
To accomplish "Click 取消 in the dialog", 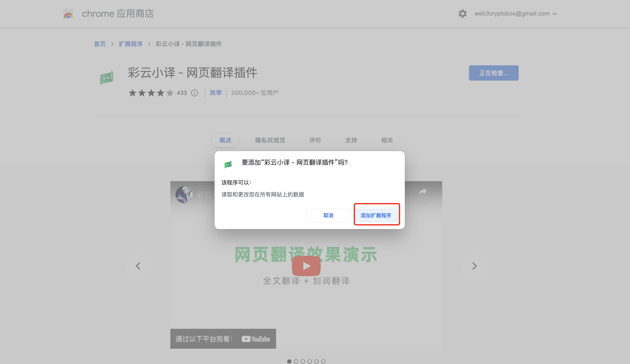I will click(328, 215).
